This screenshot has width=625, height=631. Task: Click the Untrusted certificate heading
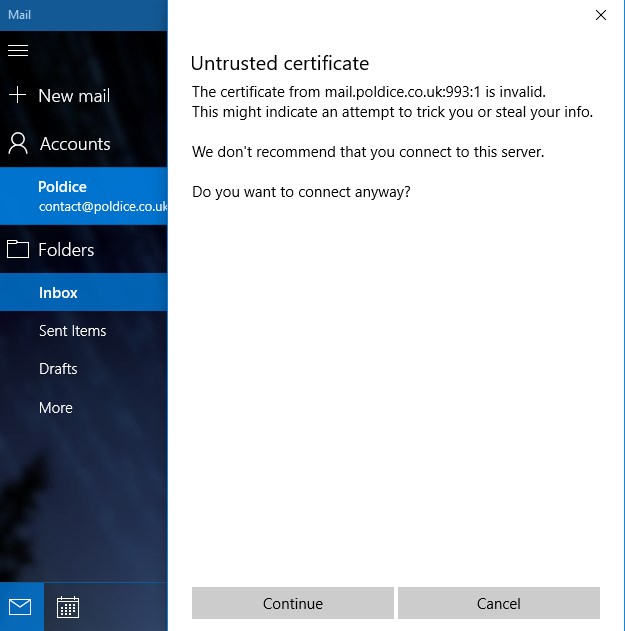pyautogui.click(x=280, y=64)
